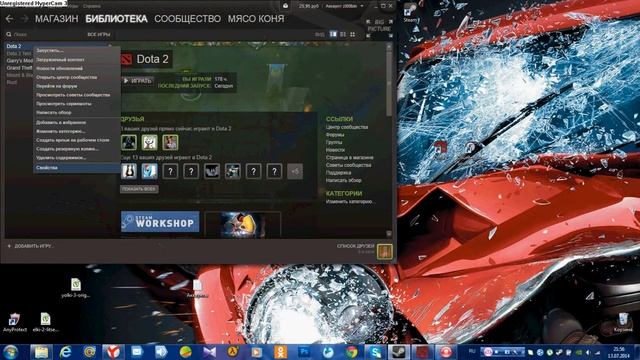Open Internet Explorer from taskbar

point(65,352)
